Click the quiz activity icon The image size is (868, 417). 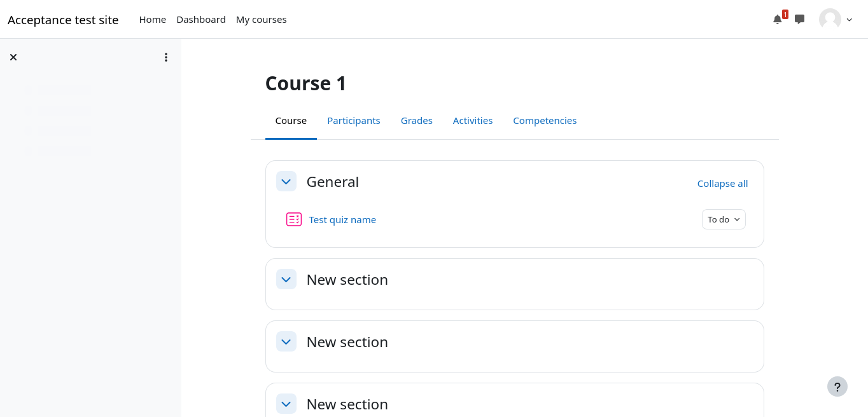(x=293, y=219)
